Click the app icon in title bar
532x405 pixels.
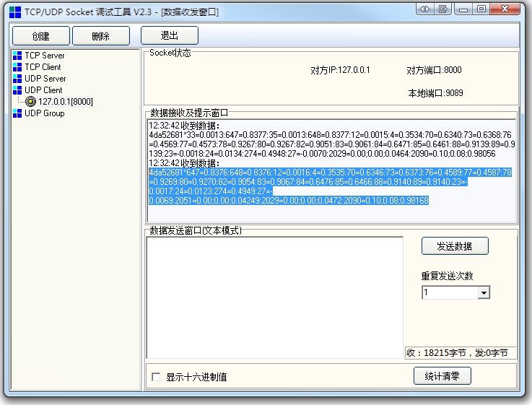15,12
